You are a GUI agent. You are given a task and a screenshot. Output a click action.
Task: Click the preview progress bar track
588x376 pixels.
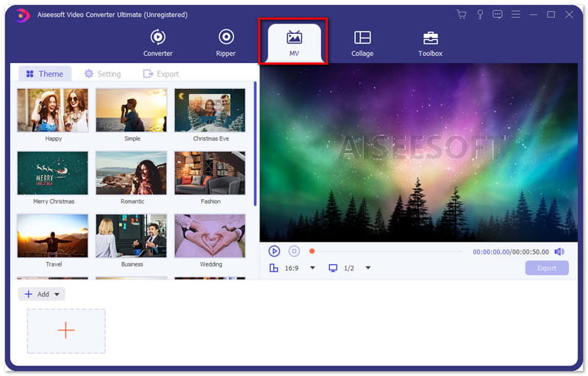tap(387, 251)
